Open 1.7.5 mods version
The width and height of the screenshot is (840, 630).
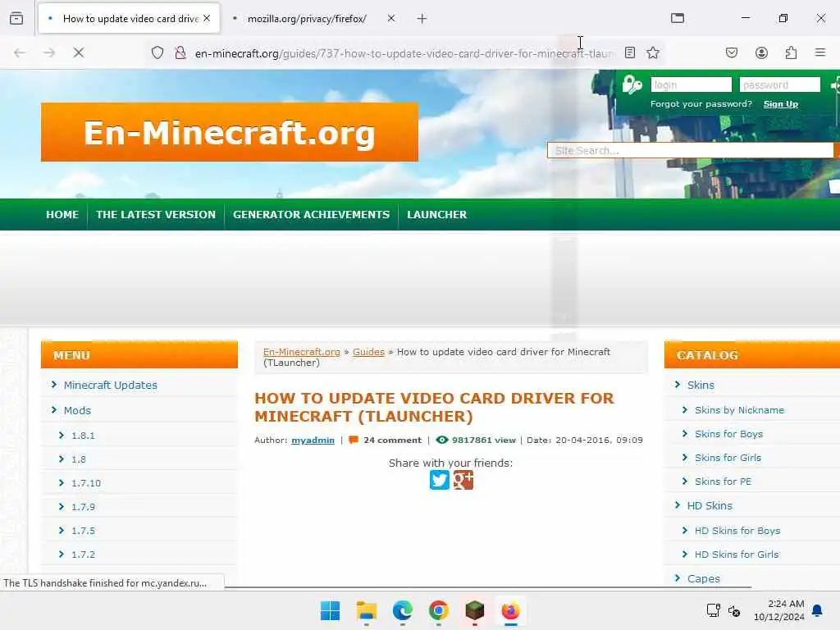(x=83, y=531)
